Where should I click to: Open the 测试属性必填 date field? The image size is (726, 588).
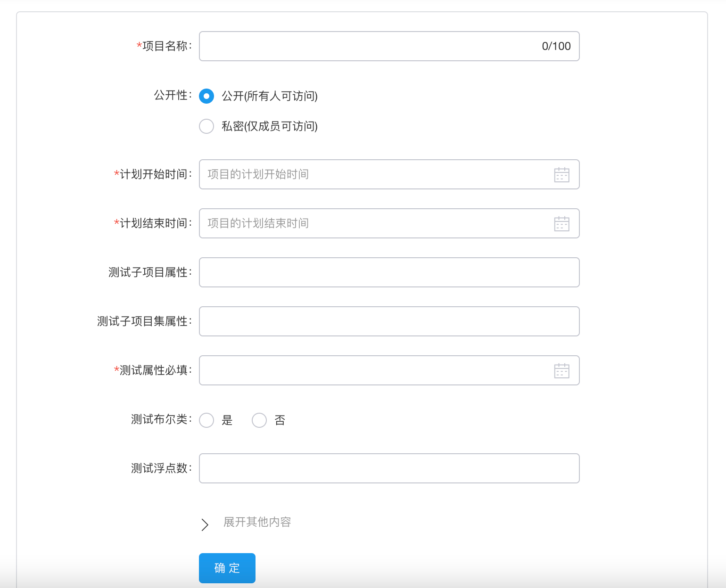[389, 370]
